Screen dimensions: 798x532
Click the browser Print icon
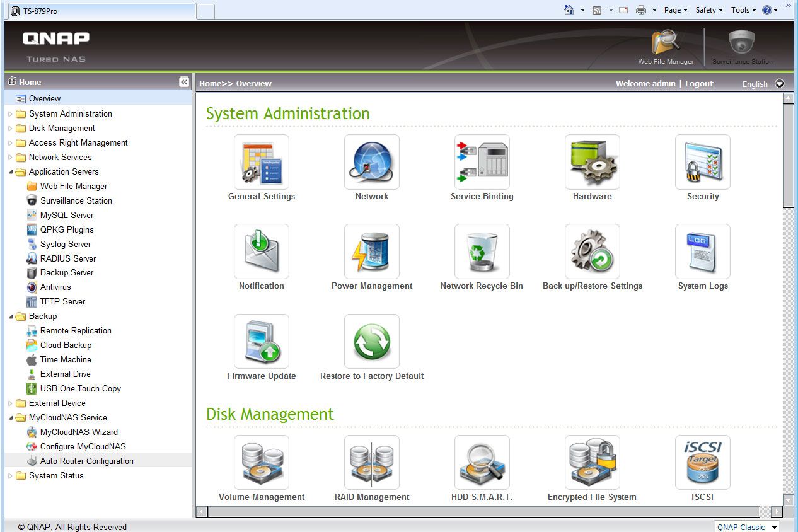point(641,10)
